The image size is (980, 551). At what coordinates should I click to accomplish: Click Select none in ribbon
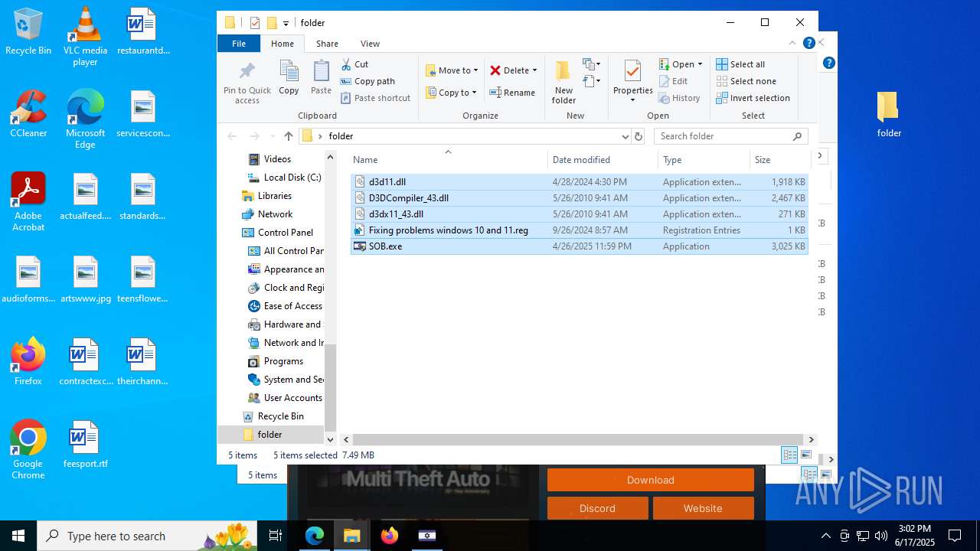pyautogui.click(x=746, y=81)
